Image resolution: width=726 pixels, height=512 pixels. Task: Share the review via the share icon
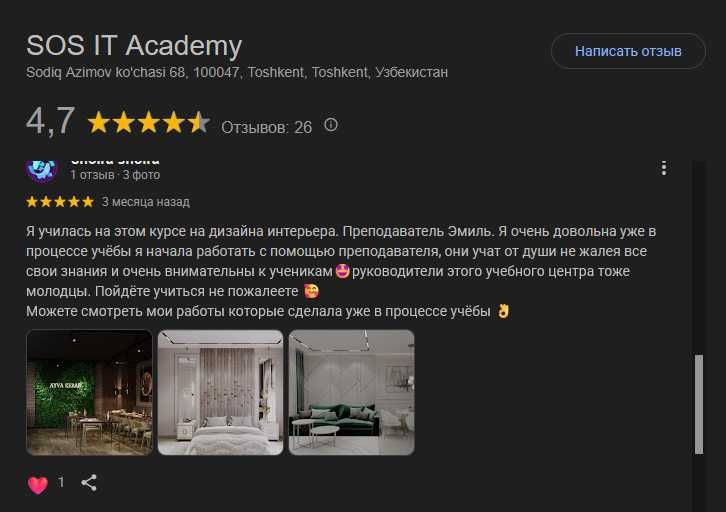pyautogui.click(x=89, y=482)
